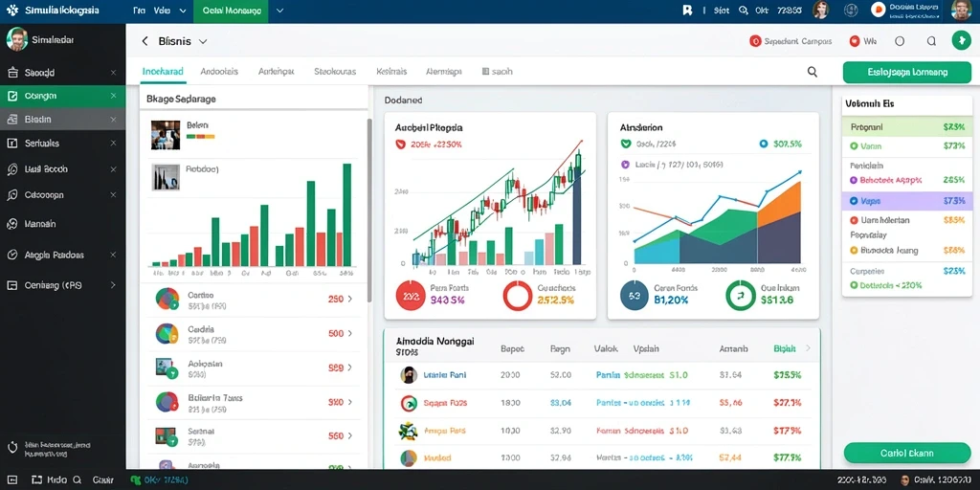Click the green circular icon at top right
980x490 pixels.
(x=961, y=40)
